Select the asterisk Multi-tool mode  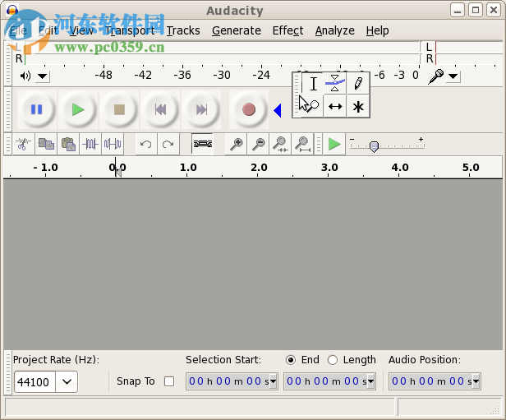[x=358, y=106]
